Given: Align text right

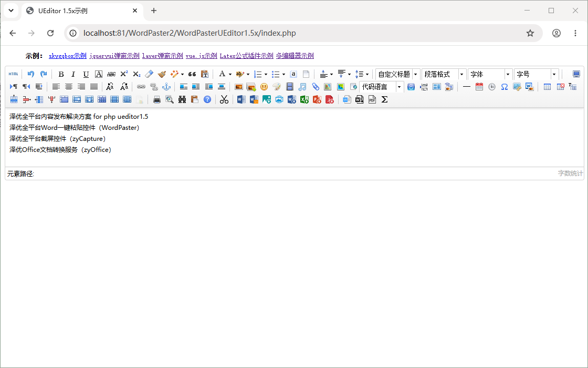Looking at the screenshot, I should (x=81, y=87).
